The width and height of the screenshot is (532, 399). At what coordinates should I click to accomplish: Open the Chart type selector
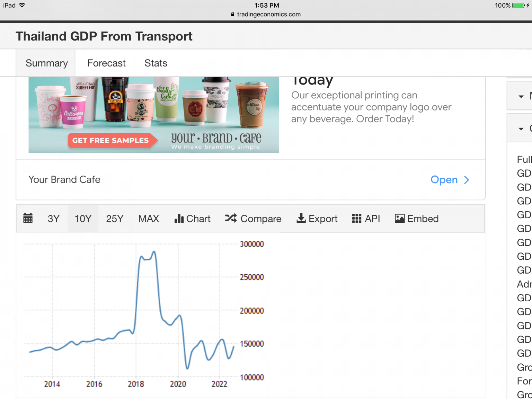(x=192, y=219)
